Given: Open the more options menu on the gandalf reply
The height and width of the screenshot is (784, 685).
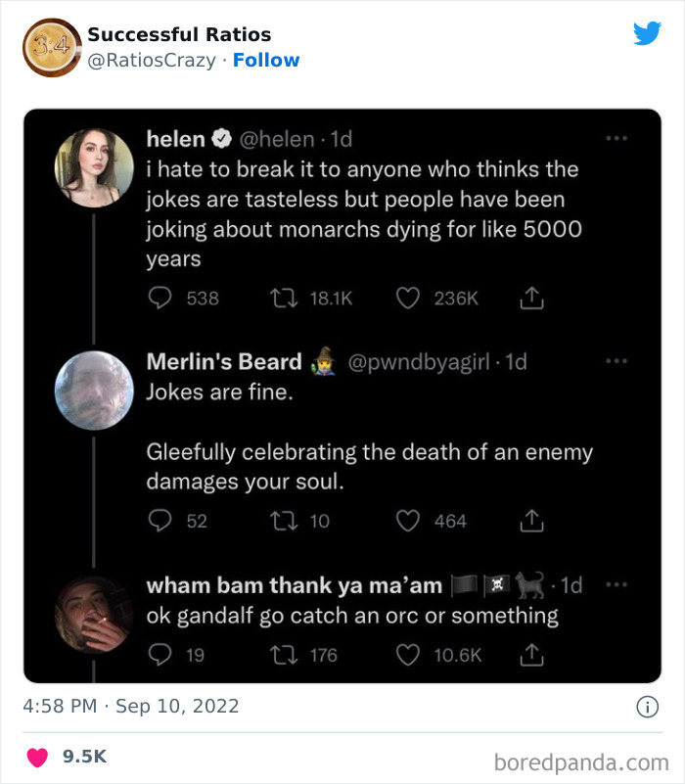Looking at the screenshot, I should click(616, 584).
